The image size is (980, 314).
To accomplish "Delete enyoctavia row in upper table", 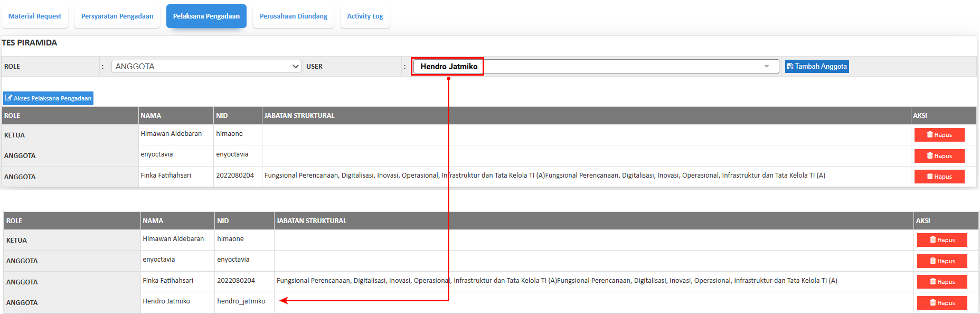I will [939, 156].
